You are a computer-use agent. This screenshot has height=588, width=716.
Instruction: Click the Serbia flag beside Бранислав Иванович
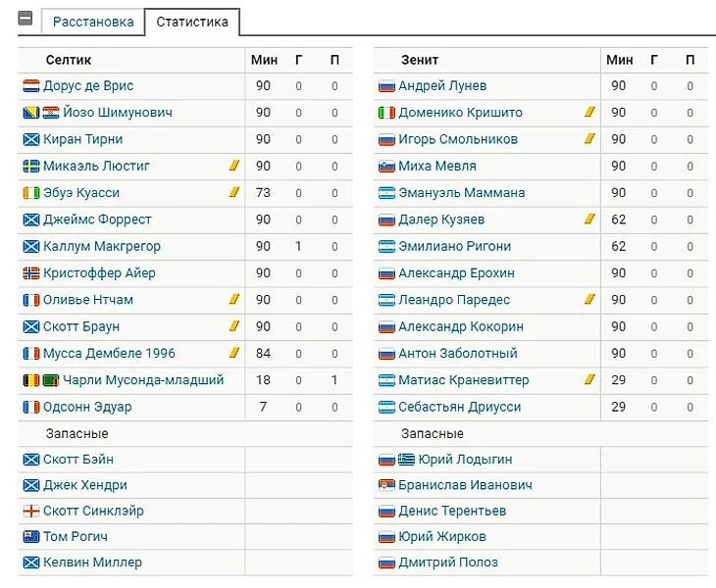(x=386, y=485)
